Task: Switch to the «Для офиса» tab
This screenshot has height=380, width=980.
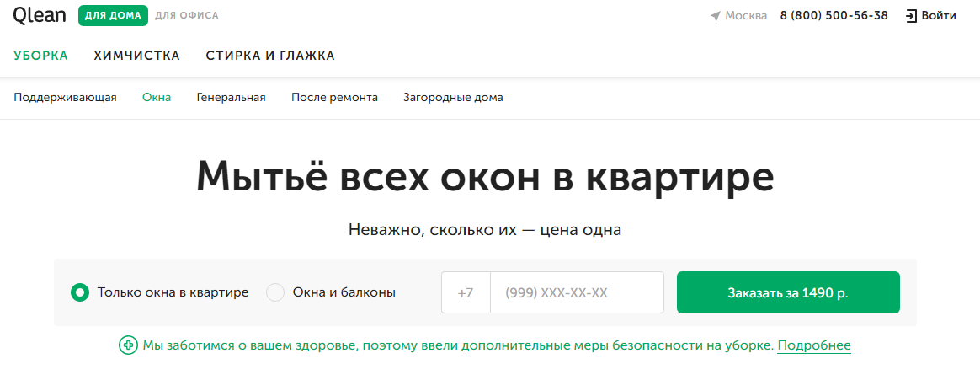Action: point(187,16)
